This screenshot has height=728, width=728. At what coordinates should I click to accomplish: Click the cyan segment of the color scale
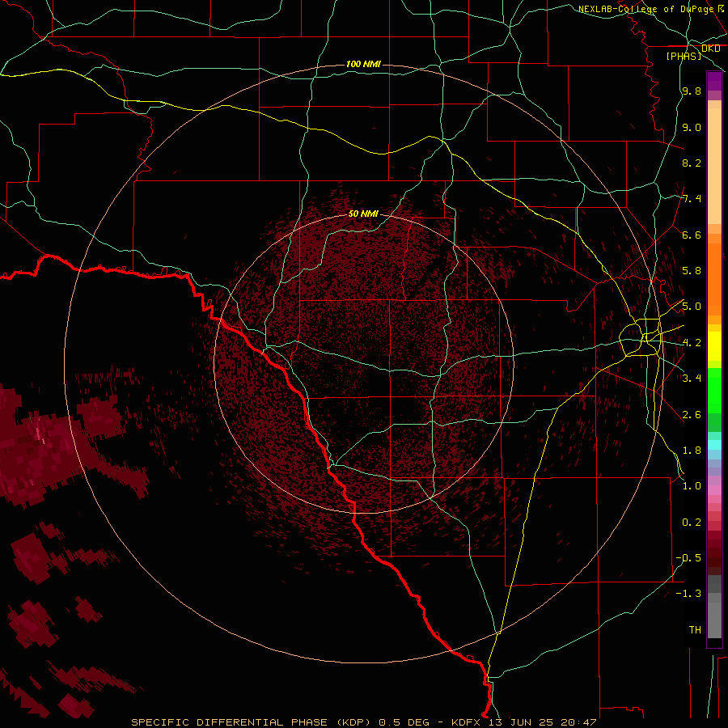(x=714, y=445)
